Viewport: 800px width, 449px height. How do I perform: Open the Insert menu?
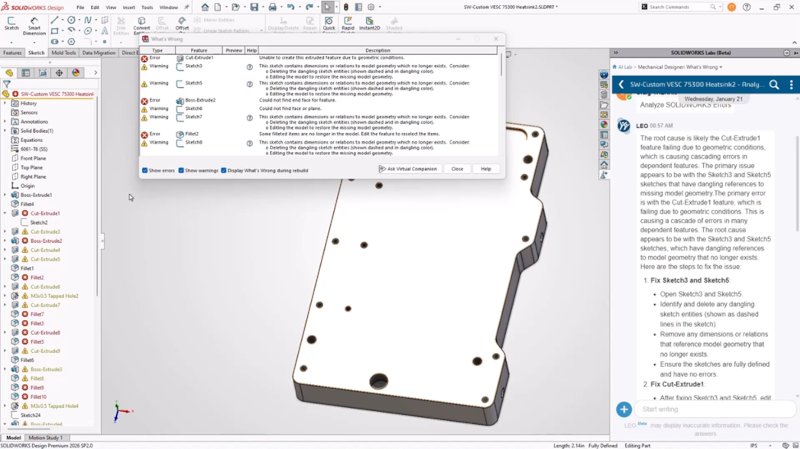[x=129, y=7]
